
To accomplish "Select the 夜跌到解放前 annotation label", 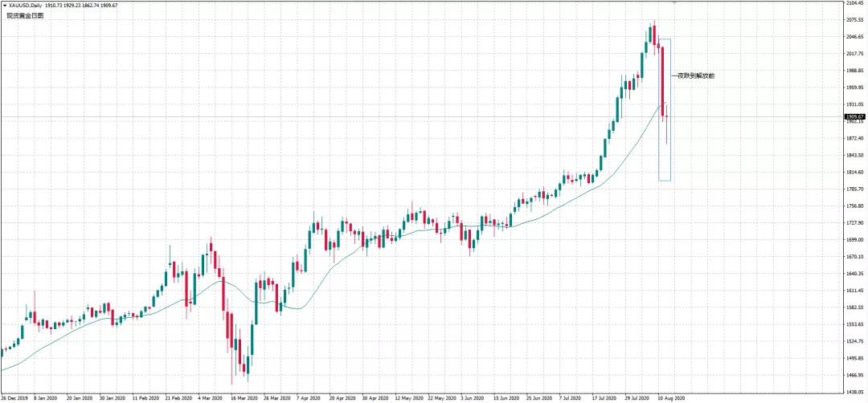I will tap(696, 75).
